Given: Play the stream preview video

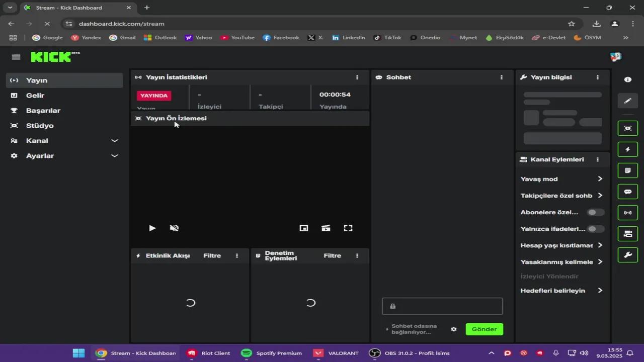Looking at the screenshot, I should pos(152,228).
